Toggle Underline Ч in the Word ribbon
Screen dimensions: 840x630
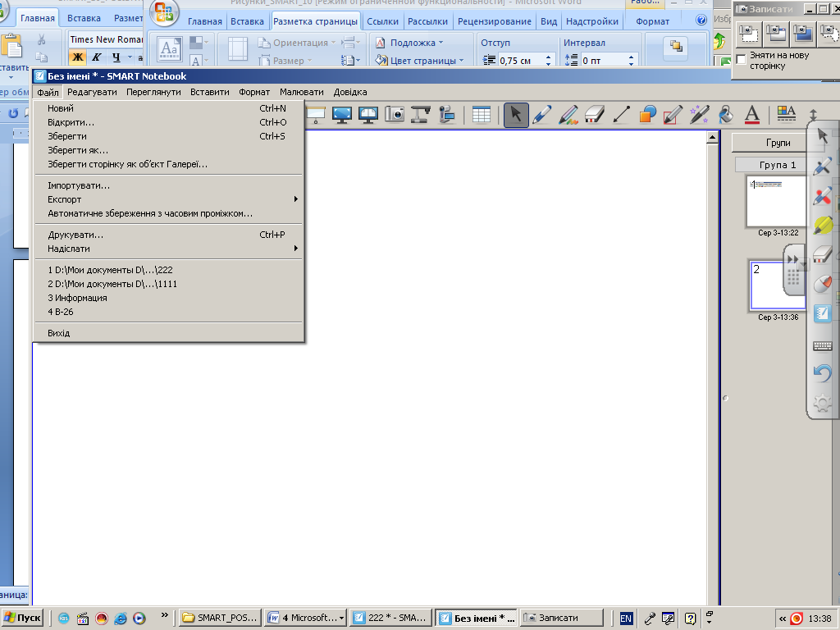click(116, 57)
